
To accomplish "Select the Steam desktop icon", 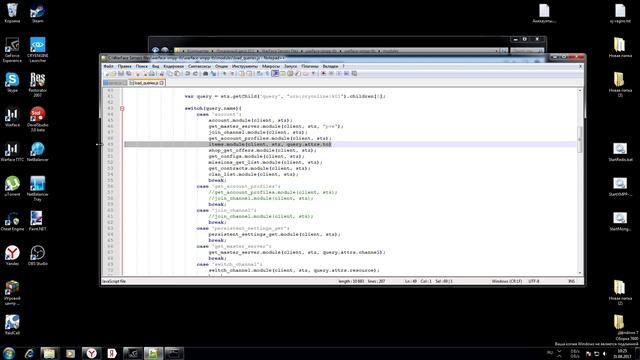I will [37, 13].
